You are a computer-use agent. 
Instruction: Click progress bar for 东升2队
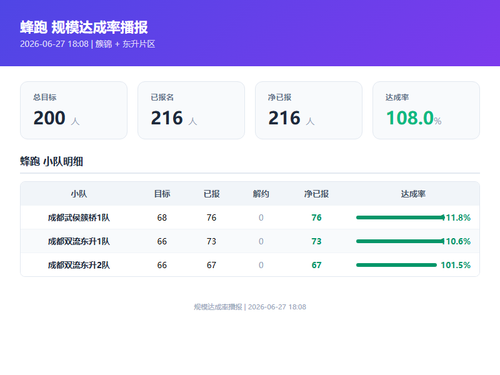[396, 265]
